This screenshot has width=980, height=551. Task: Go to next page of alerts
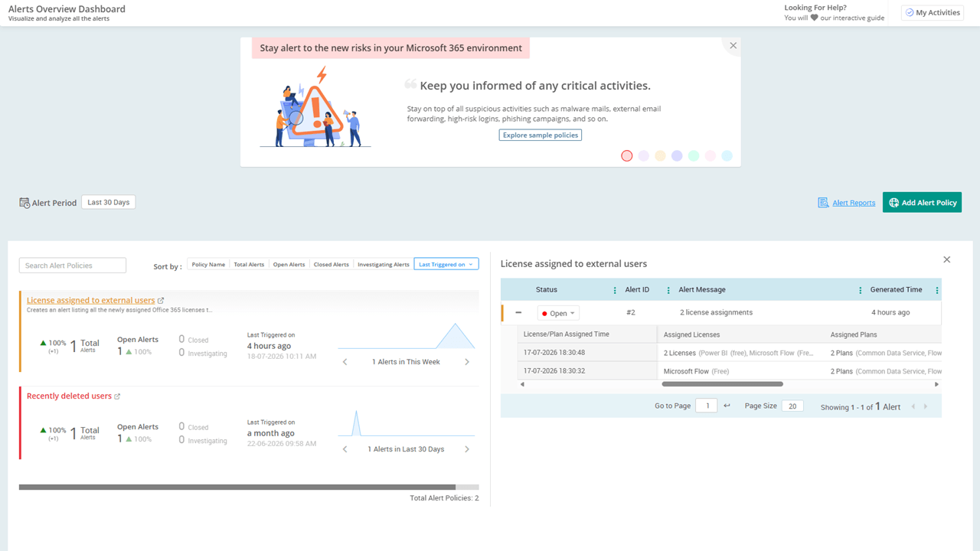(926, 407)
